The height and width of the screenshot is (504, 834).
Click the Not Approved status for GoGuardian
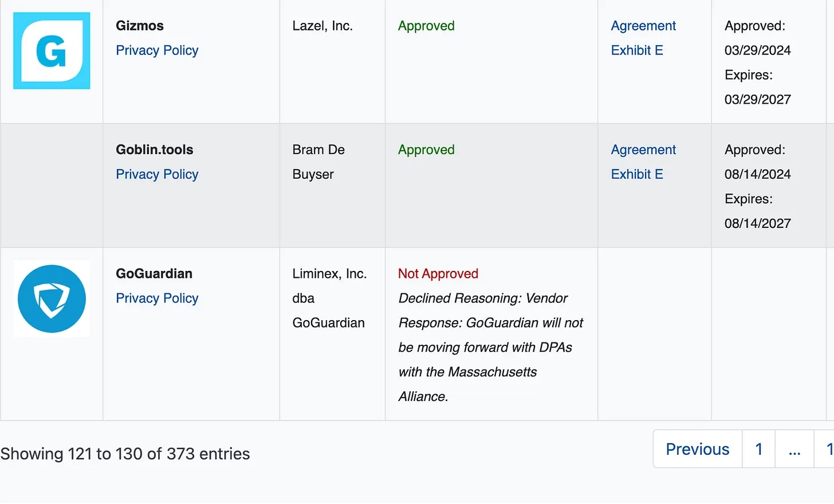(x=438, y=274)
